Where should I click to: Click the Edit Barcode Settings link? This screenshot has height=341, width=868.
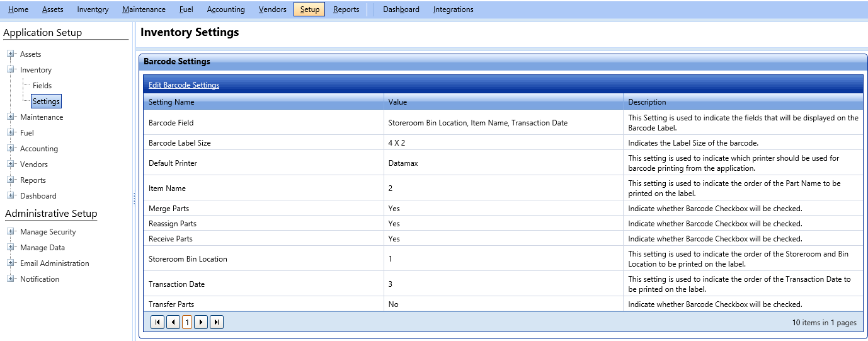tap(184, 85)
